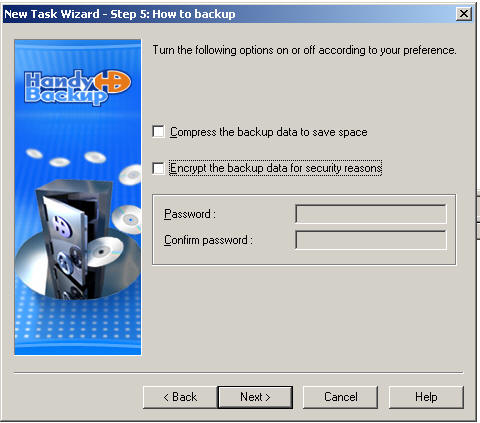Click the open safe illustration

pyautogui.click(x=68, y=238)
